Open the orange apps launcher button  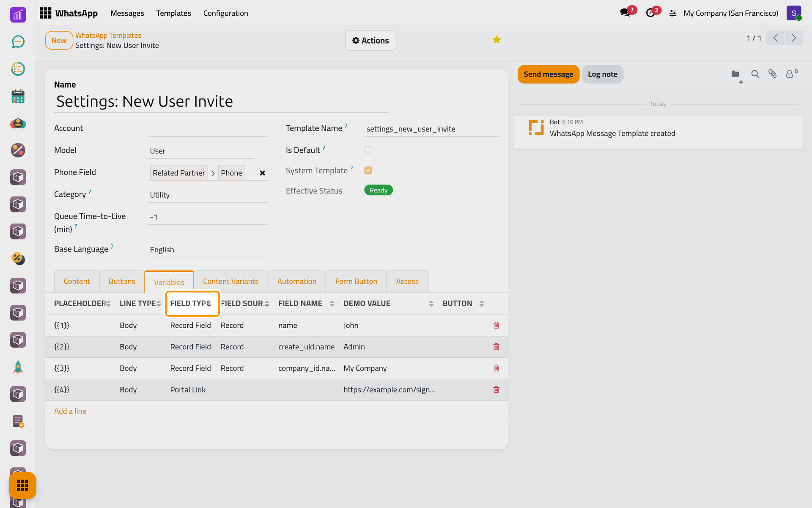pos(22,485)
